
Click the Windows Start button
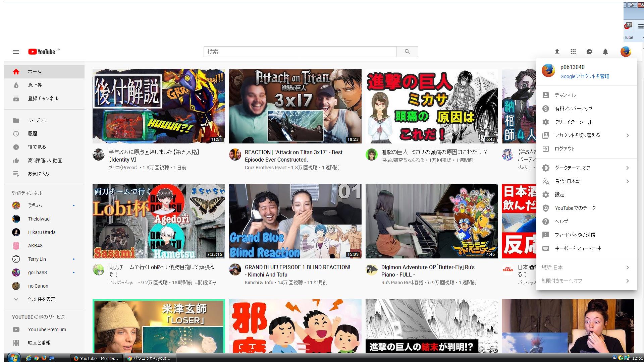click(13, 357)
